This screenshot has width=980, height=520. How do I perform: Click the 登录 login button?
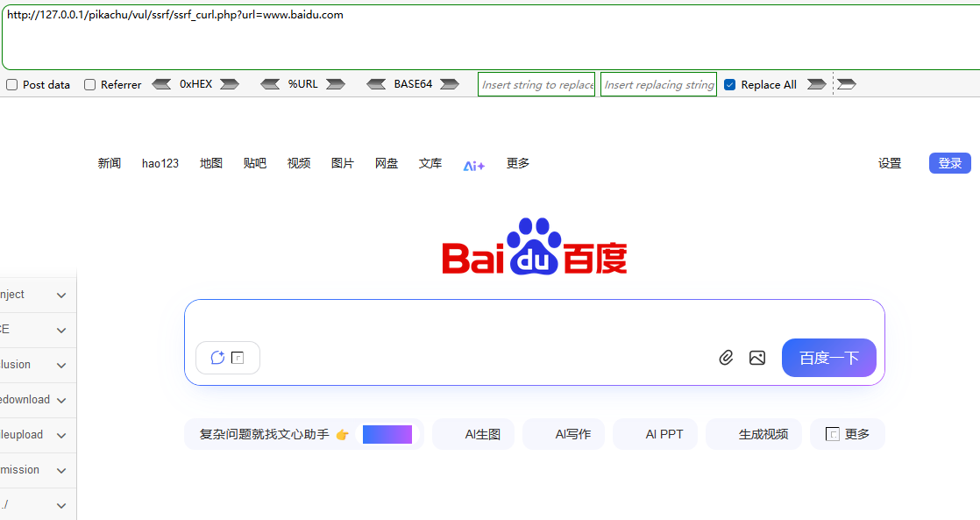(950, 163)
